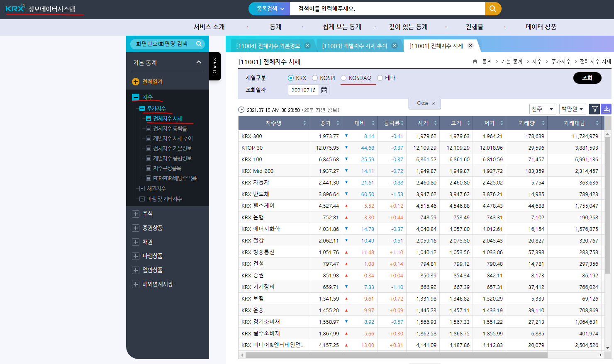
Task: Expand the 일반상품 menu section
Action: [135, 270]
